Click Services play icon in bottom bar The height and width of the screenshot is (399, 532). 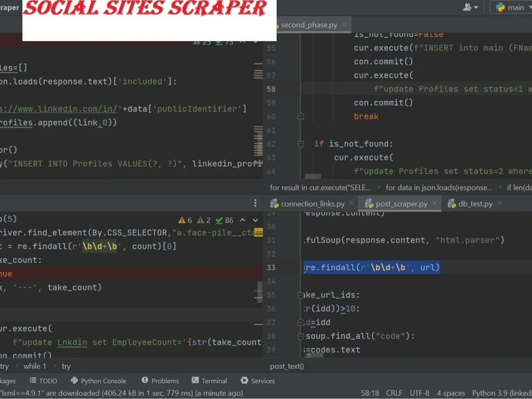point(244,380)
